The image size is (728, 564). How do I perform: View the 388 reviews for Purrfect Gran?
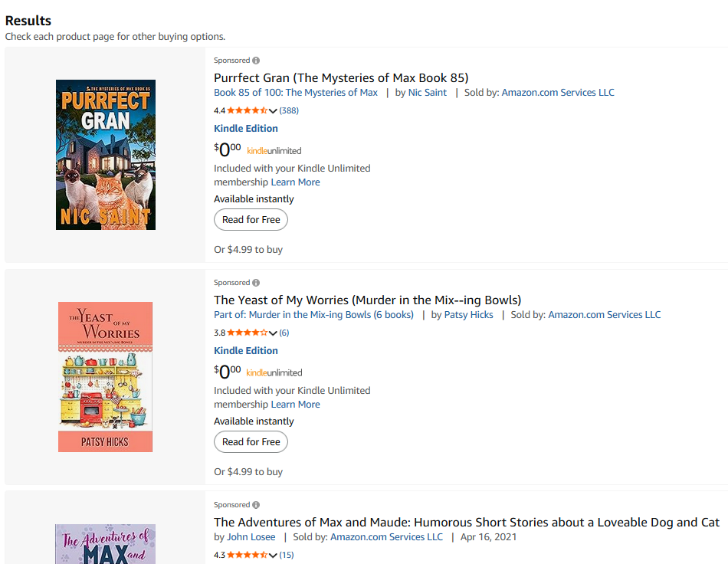point(289,110)
